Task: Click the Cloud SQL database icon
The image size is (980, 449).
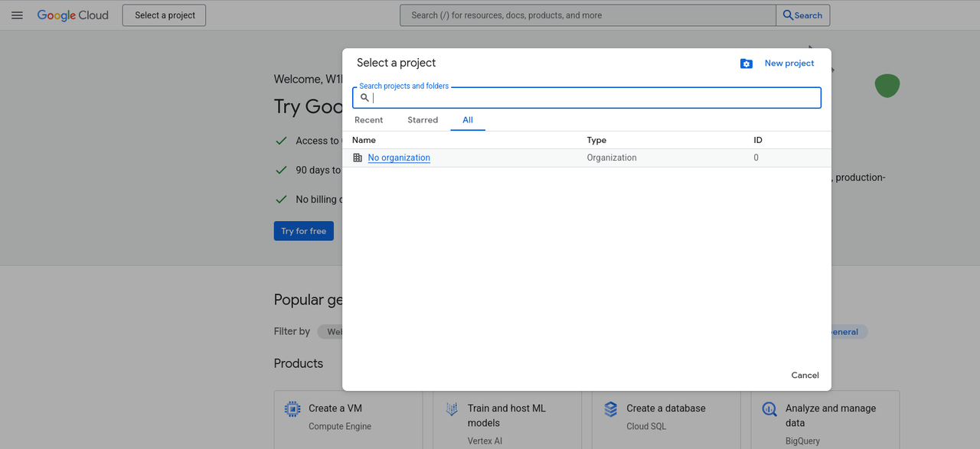Action: tap(610, 409)
